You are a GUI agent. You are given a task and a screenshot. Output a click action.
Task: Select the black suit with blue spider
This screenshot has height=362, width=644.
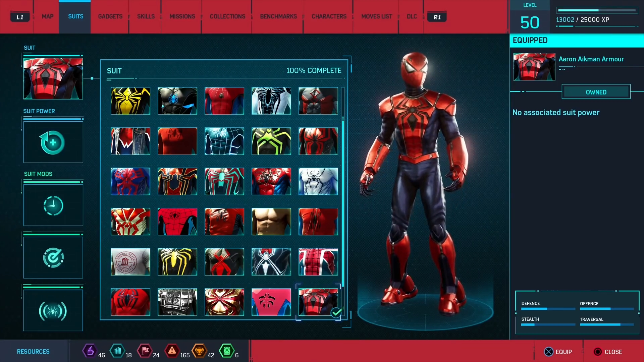(177, 101)
